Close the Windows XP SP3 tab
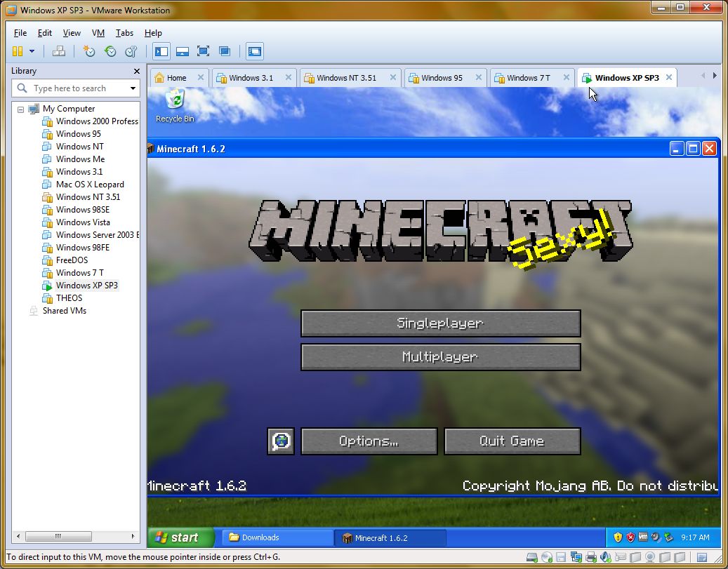This screenshot has width=728, height=569. tap(669, 77)
